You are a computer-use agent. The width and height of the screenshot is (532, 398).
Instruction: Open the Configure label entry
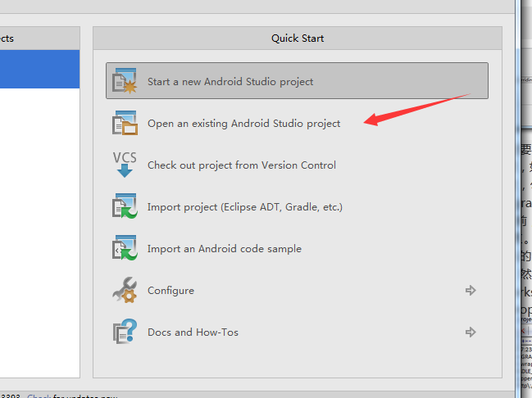click(x=171, y=291)
